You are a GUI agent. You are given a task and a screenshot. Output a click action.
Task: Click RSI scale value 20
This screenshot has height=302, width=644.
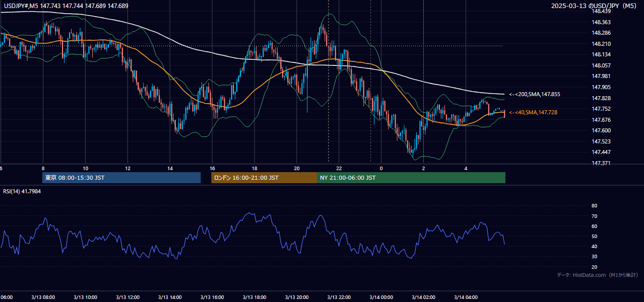point(594,267)
